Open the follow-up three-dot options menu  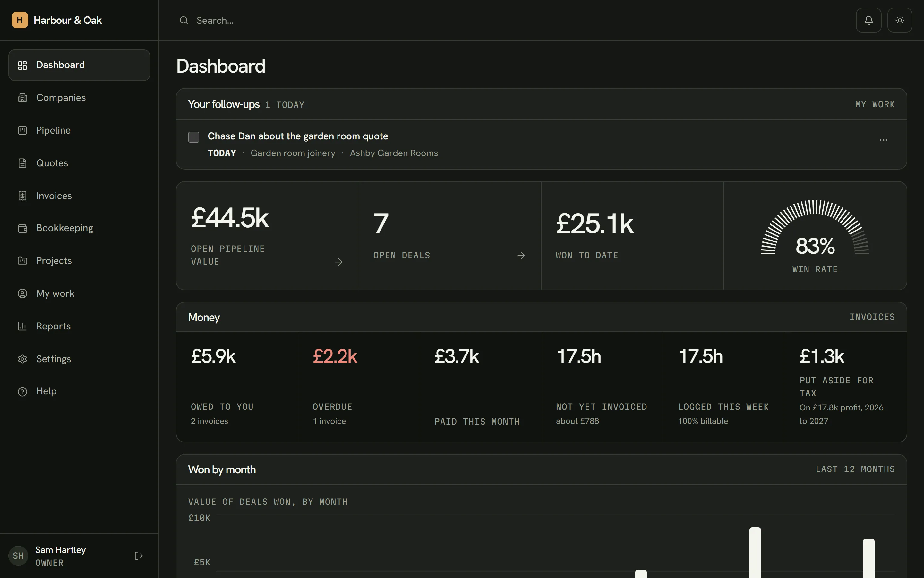click(883, 140)
